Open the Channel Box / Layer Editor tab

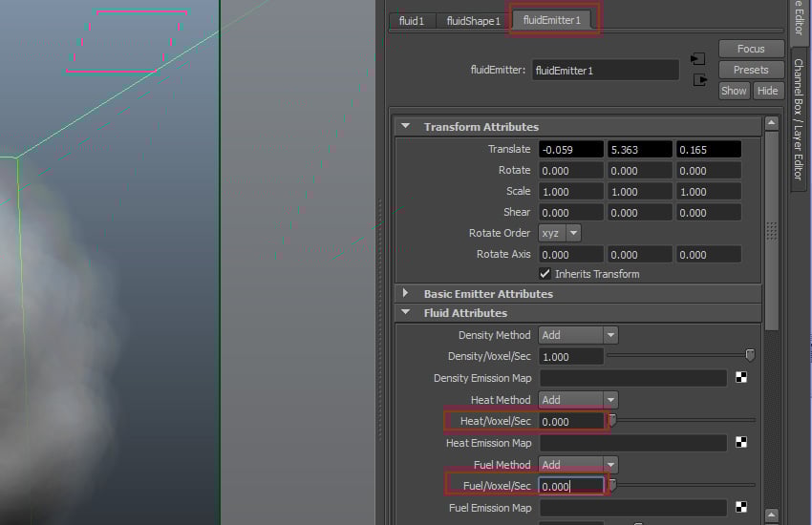coord(799,119)
